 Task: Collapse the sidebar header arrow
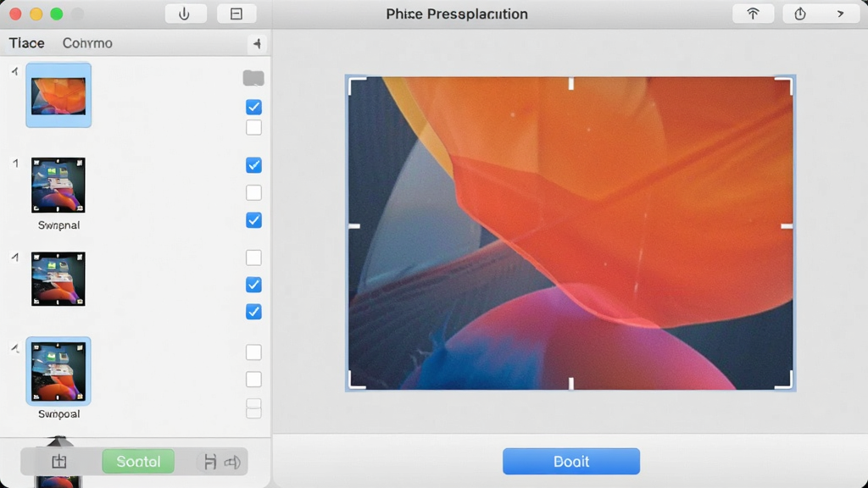click(257, 43)
